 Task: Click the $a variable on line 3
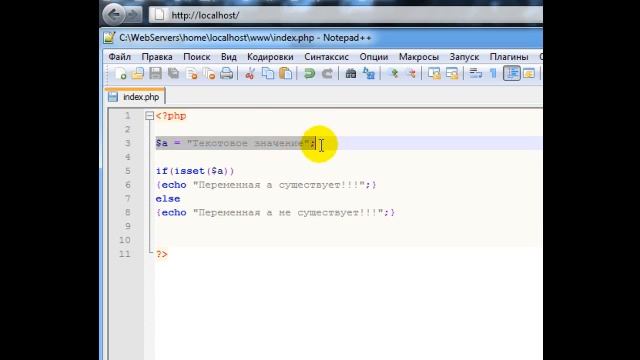pos(162,143)
